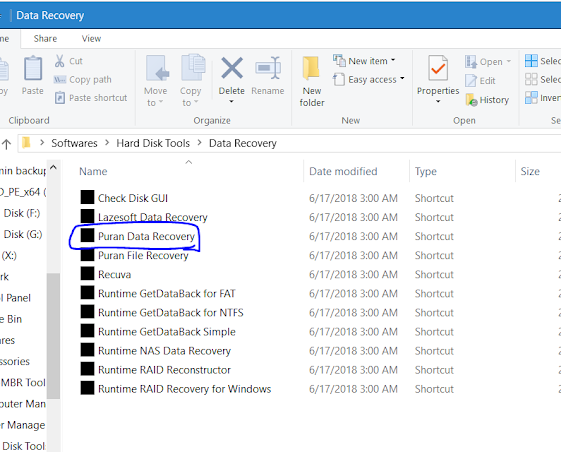
Task: Select Lazesoft Data Recovery shortcut
Action: pyautogui.click(x=153, y=217)
